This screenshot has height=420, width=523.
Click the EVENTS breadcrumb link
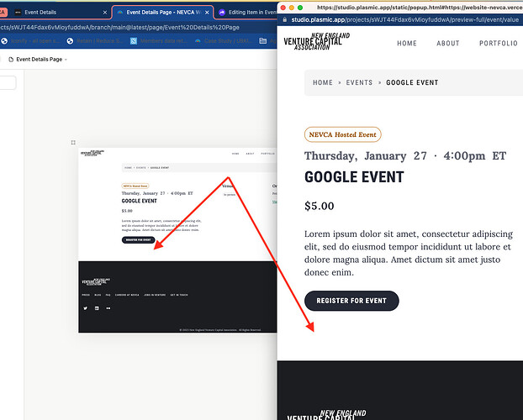coord(359,82)
